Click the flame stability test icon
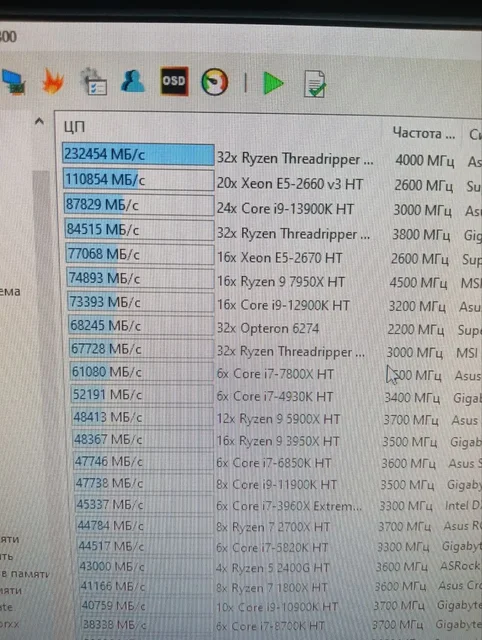This screenshot has height=640, width=482. click(53, 81)
